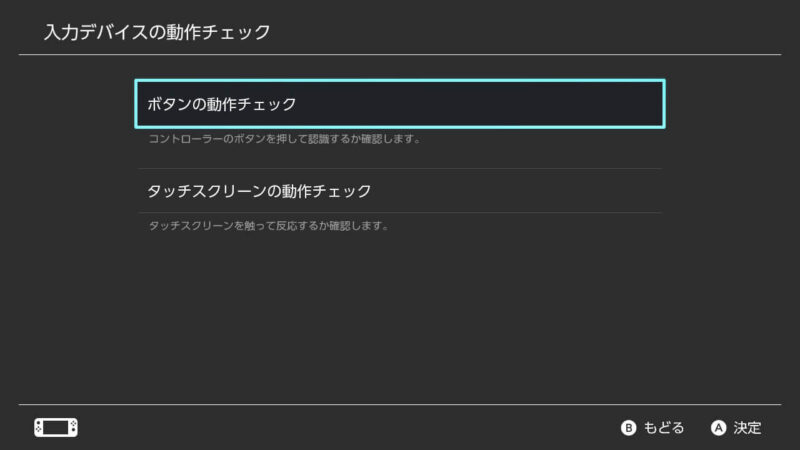Click the cyan highlight border of selected item
This screenshot has height=450, width=800.
click(400, 81)
